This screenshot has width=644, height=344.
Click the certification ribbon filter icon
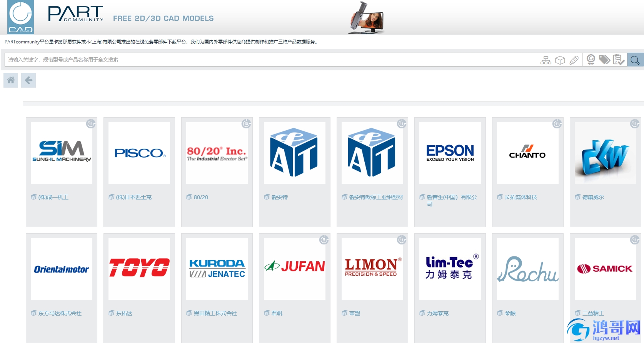(591, 60)
